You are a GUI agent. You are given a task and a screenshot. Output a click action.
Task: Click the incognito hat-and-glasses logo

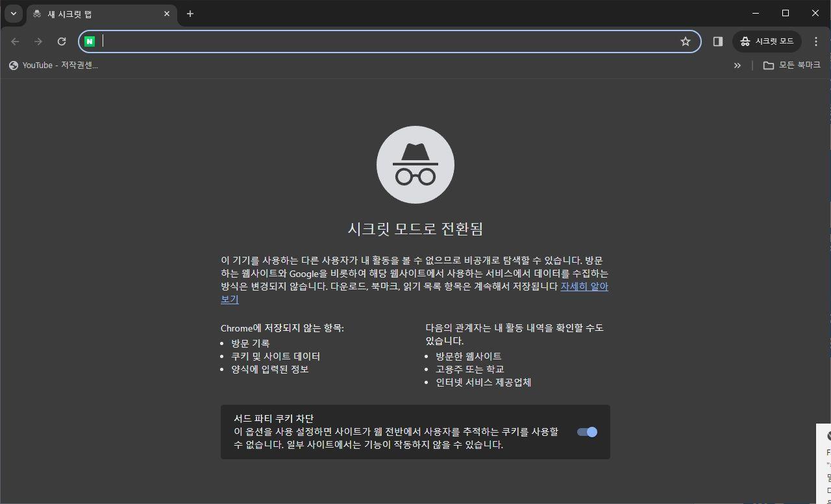click(415, 165)
